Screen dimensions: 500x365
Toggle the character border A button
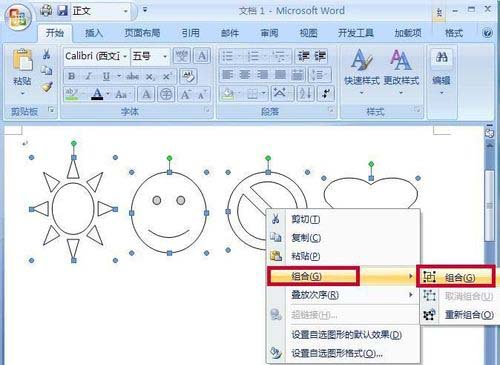202,56
